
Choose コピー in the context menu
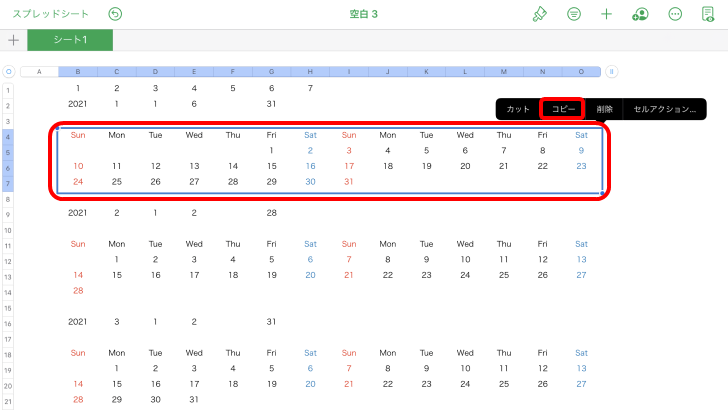(563, 109)
